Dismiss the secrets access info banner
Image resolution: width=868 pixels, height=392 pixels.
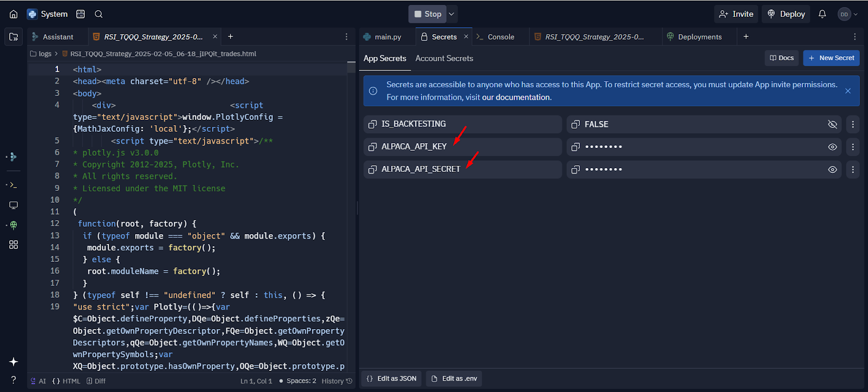click(x=848, y=91)
